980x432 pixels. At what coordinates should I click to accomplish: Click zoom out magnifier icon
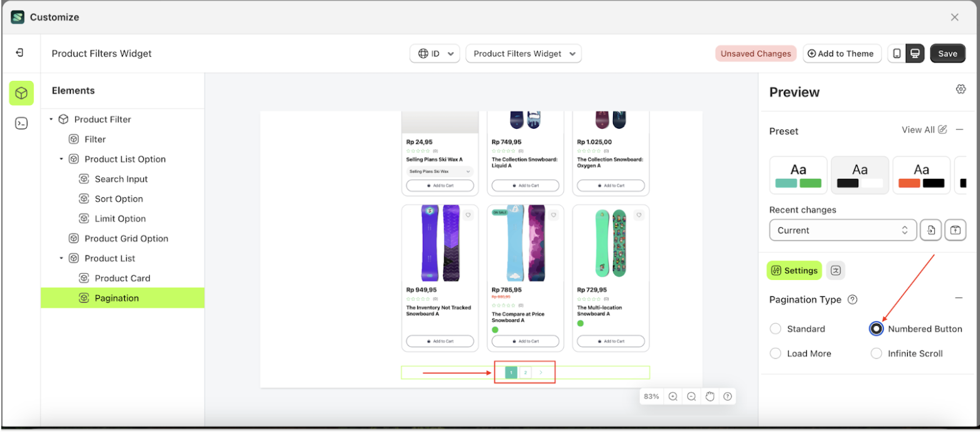(x=691, y=396)
